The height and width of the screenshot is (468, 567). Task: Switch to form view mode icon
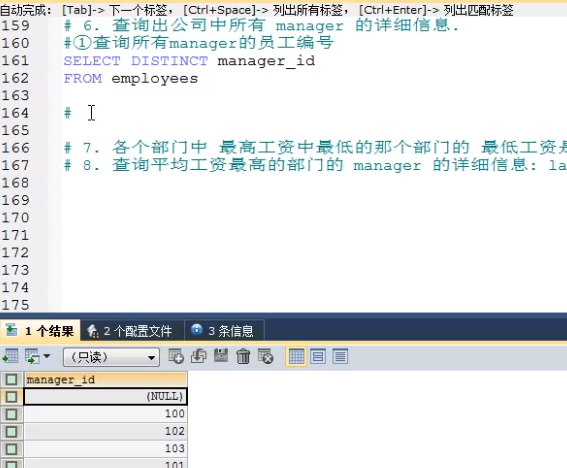[x=318, y=357]
